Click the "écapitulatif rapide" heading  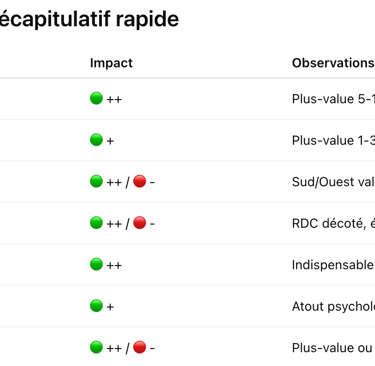89,19
